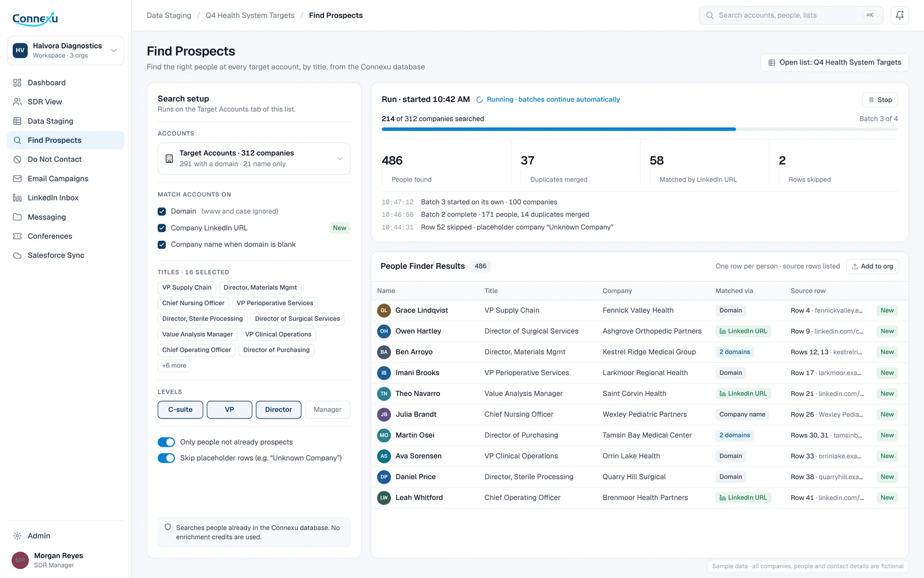Click Chief Nursing Officer title chip
Image resolution: width=924 pixels, height=578 pixels.
[x=193, y=303]
